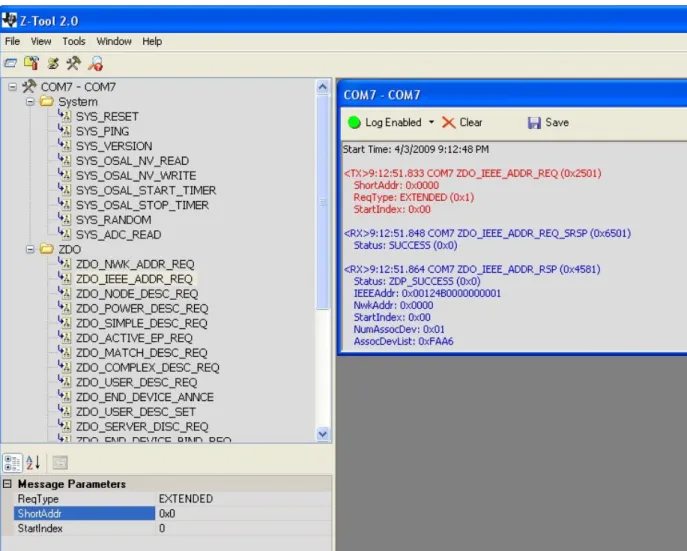
Task: Click the command icon next to ZDO_NODE_DESC_REQ
Action: coord(64,293)
